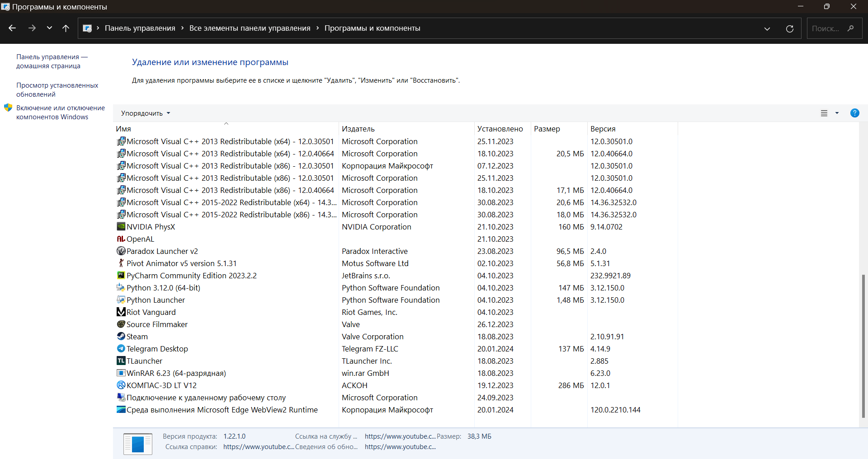Open Панель управления — домашняя страница link

(52, 61)
